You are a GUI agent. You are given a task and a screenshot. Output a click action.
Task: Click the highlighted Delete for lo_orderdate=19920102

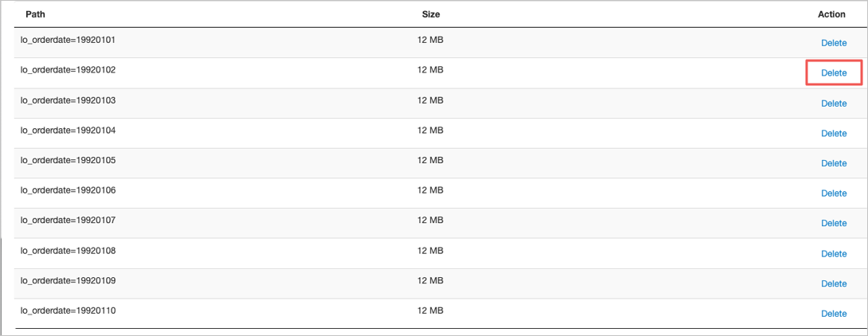[x=834, y=72]
